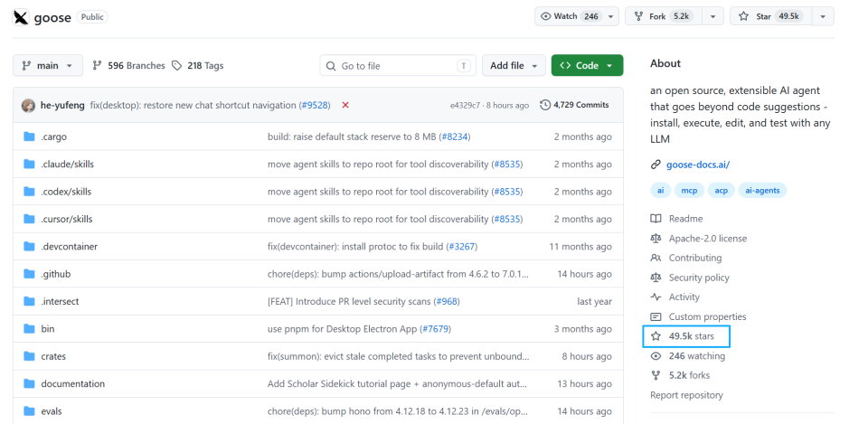868x424 pixels.
Task: Click the Activity pulse icon
Action: 656,297
